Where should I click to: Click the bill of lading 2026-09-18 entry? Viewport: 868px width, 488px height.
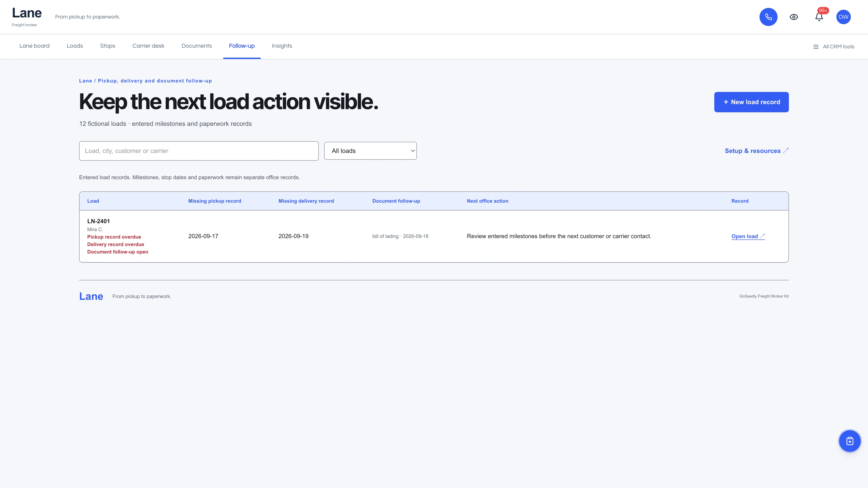pos(400,236)
